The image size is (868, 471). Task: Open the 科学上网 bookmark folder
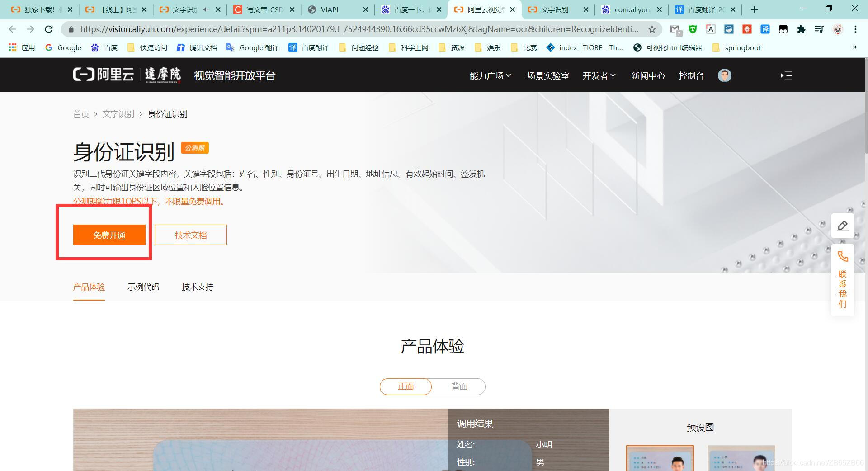click(408, 47)
